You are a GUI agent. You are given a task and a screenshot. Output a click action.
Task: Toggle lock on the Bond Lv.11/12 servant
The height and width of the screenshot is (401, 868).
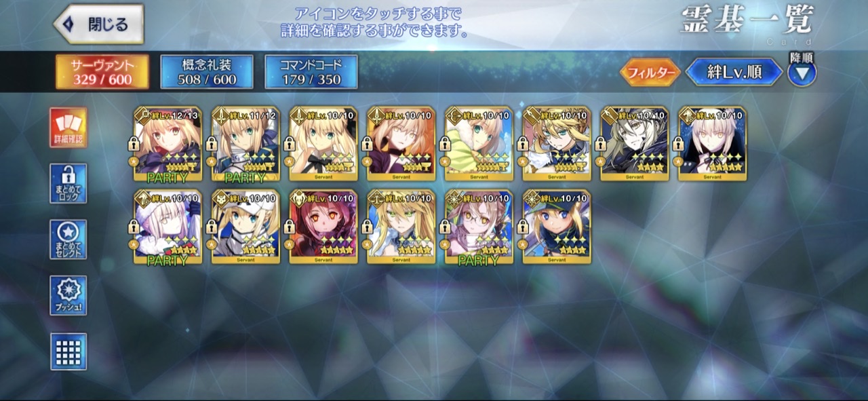pos(211,145)
